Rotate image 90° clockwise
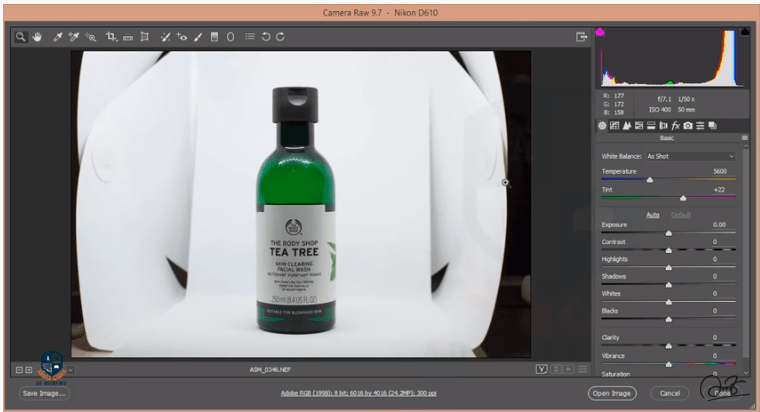760x412 pixels. pos(280,37)
